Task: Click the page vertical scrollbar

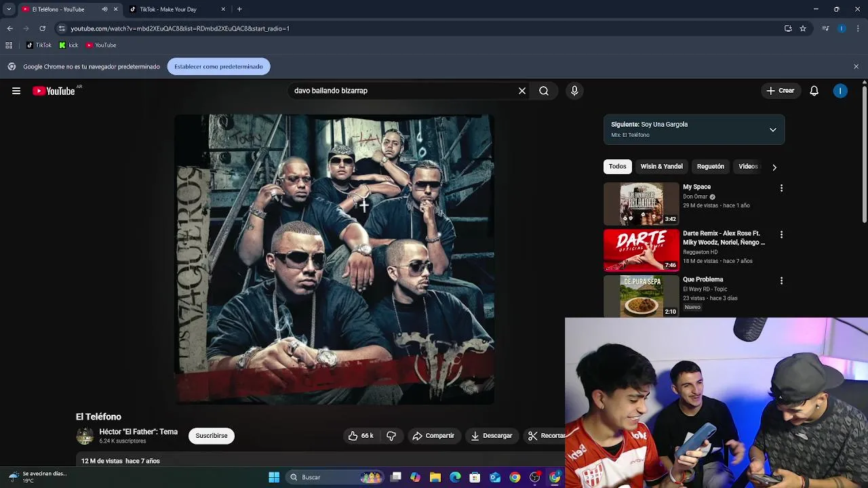Action: 864,155
